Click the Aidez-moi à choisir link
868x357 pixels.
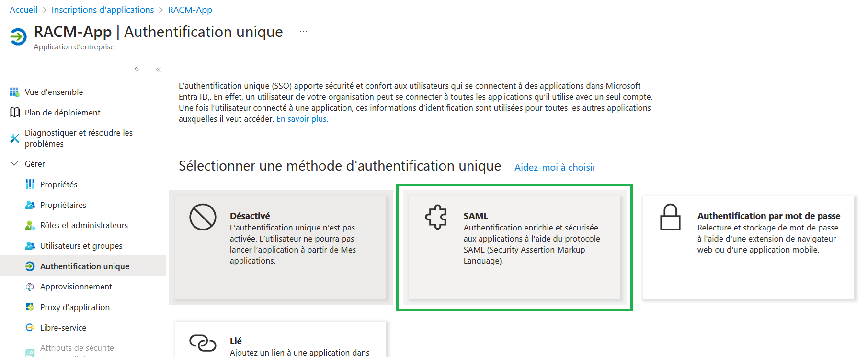pyautogui.click(x=555, y=167)
